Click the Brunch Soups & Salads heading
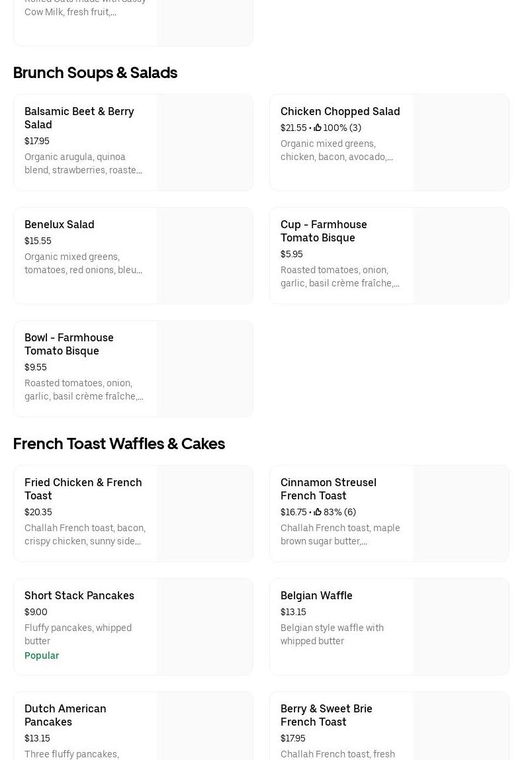 pyautogui.click(x=95, y=72)
